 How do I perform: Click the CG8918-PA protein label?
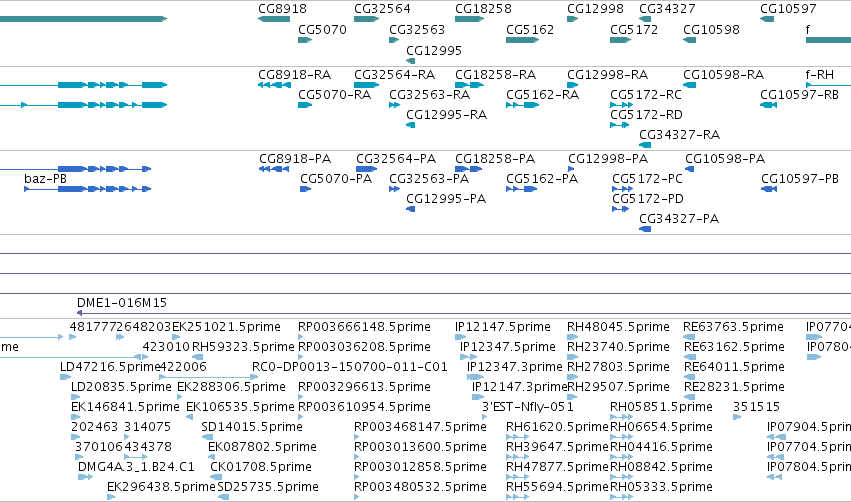[295, 158]
